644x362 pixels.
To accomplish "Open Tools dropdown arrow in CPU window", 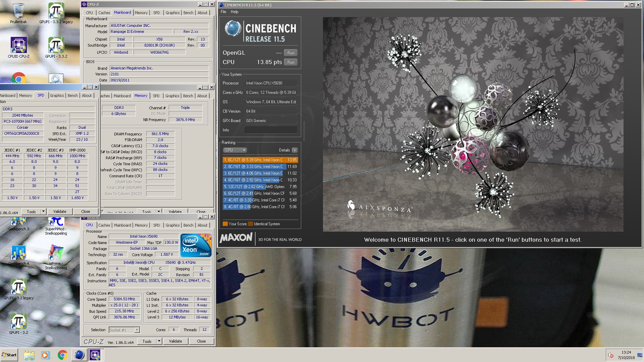I will click(159, 341).
